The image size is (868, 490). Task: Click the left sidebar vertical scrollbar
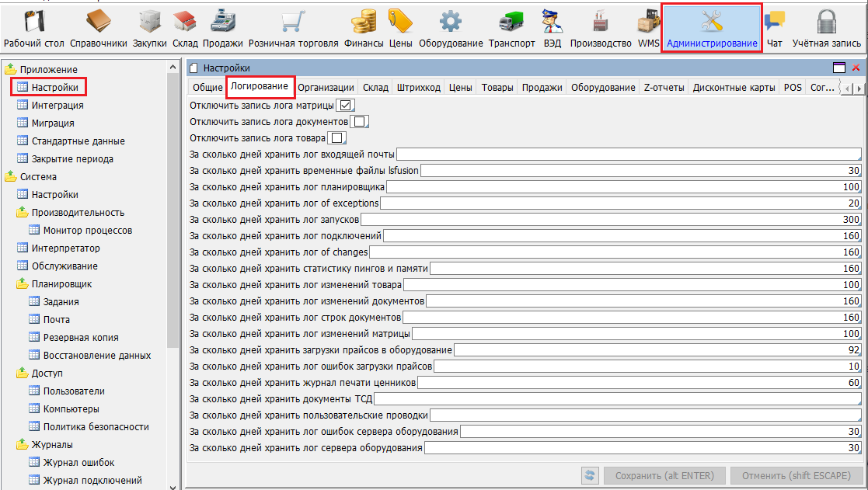click(173, 233)
